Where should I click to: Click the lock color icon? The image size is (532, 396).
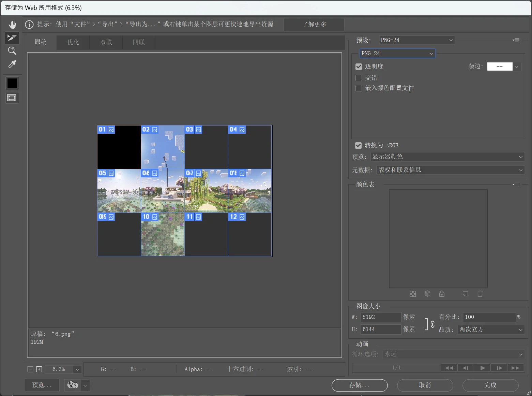tap(442, 294)
